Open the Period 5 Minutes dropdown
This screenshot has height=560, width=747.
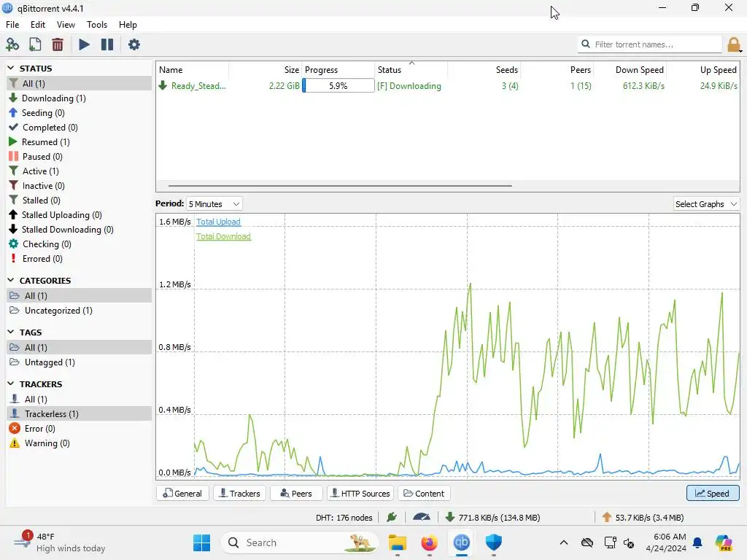pos(214,204)
